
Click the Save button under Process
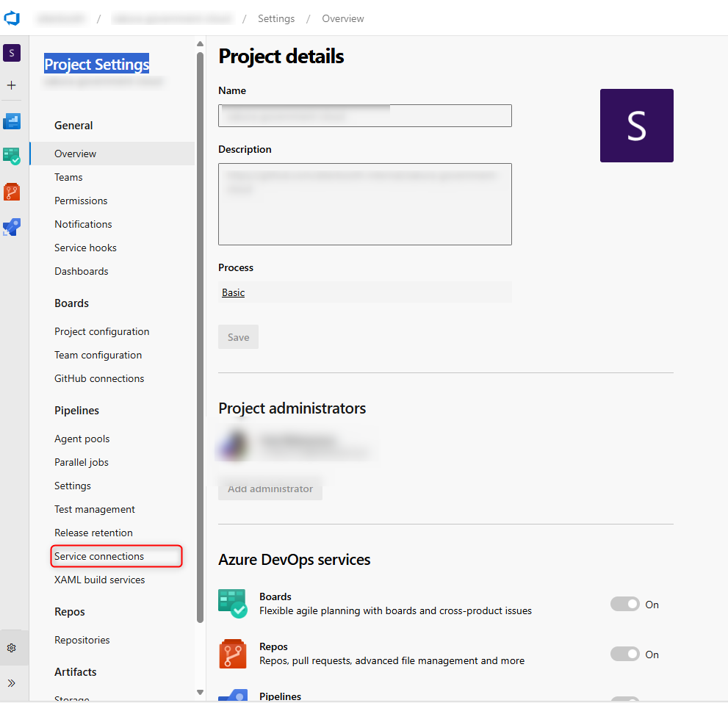238,336
